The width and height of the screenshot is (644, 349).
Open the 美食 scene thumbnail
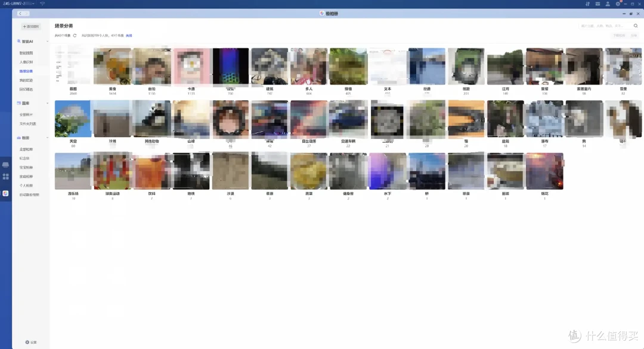tap(113, 67)
